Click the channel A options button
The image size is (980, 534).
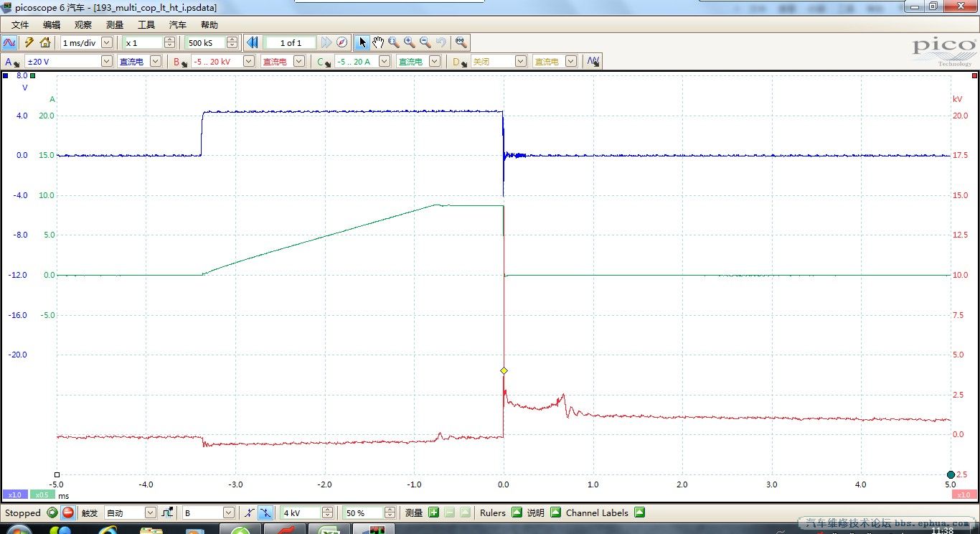coord(11,62)
